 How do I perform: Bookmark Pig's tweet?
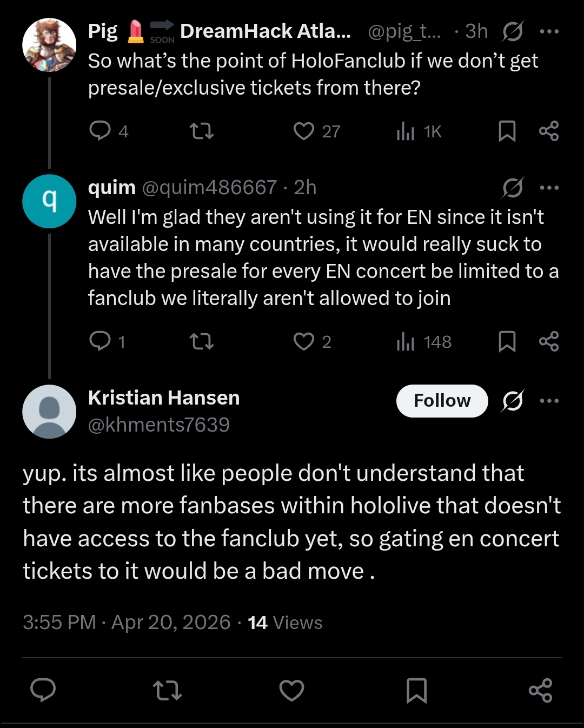(x=507, y=131)
